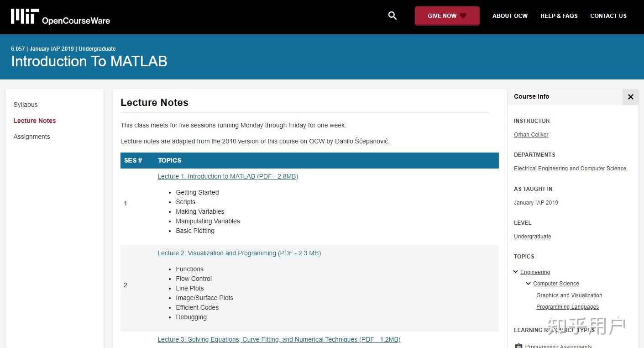Open instructor Orhan Celiker's link

coord(531,135)
